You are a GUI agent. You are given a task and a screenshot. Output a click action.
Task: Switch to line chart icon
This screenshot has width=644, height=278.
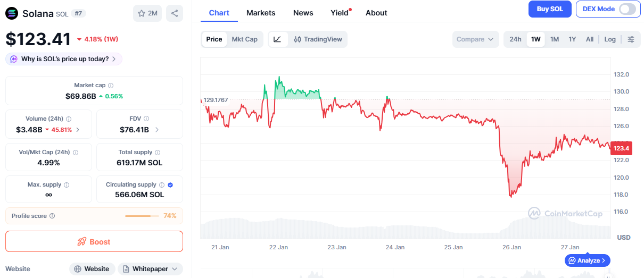click(x=277, y=39)
